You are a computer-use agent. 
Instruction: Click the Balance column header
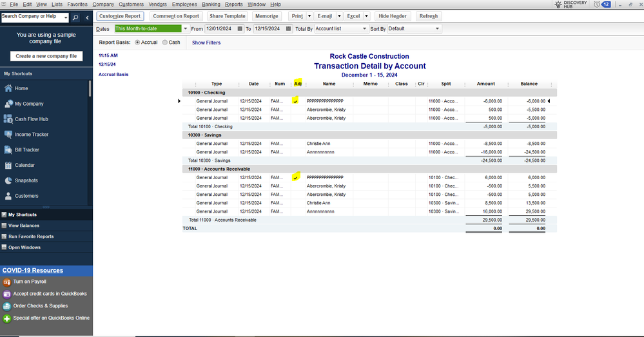pyautogui.click(x=529, y=84)
